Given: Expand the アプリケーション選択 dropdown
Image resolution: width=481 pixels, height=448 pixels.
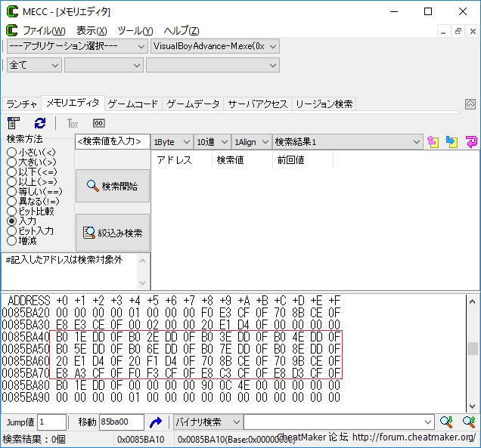Looking at the screenshot, I should coord(76,46).
